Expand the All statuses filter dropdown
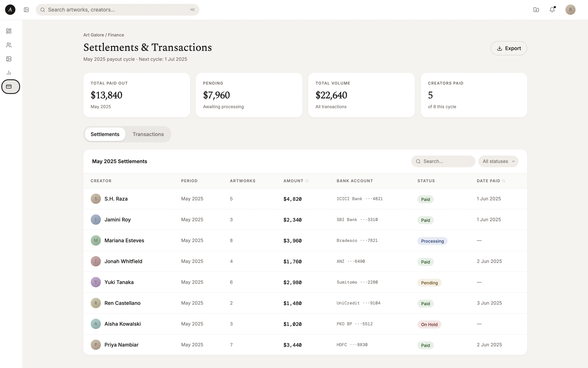This screenshot has width=588, height=368. pos(498,161)
